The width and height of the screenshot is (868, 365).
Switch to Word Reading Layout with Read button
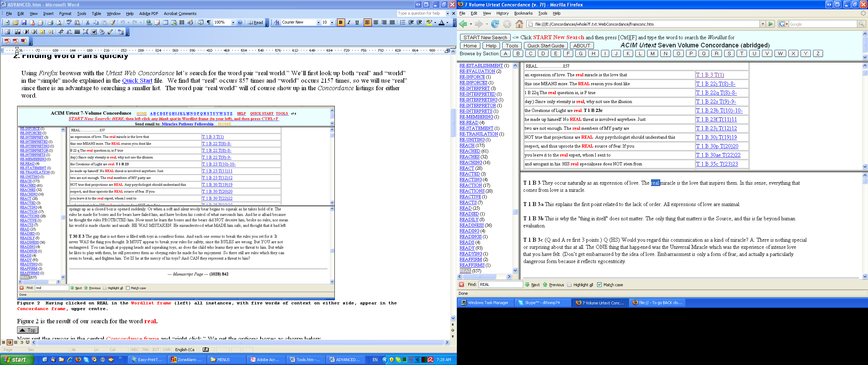pos(256,22)
